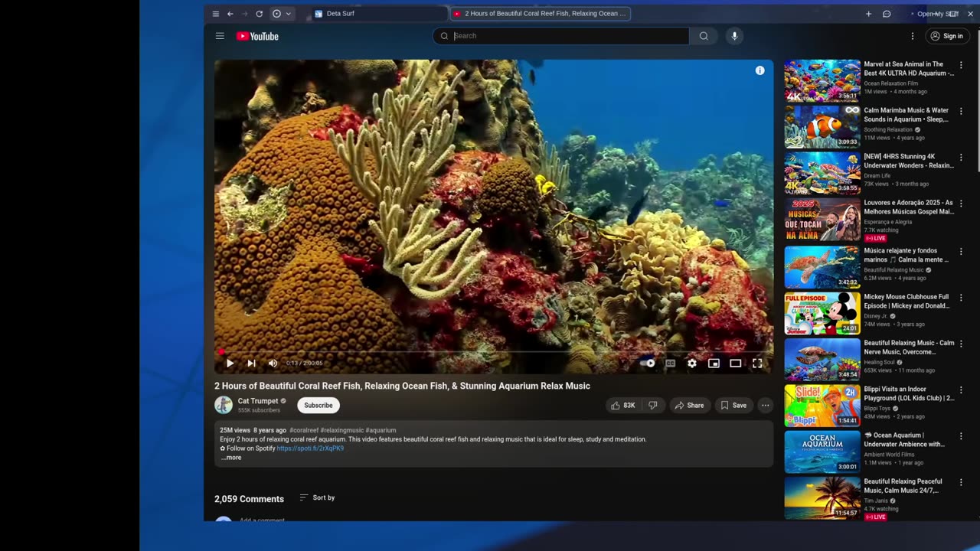Open Mickey Mouse Clubhouse Full Episode thumbnail
Image resolution: width=980 pixels, height=551 pixels.
click(x=822, y=314)
